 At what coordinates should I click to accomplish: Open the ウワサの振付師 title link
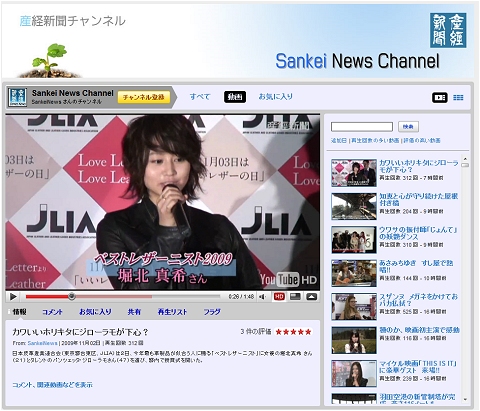click(x=418, y=233)
